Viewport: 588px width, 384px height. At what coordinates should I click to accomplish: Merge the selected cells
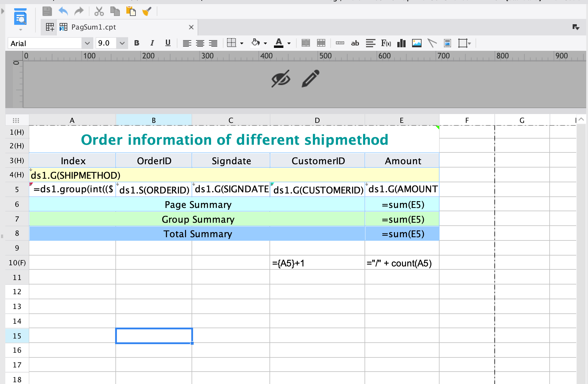[306, 43]
